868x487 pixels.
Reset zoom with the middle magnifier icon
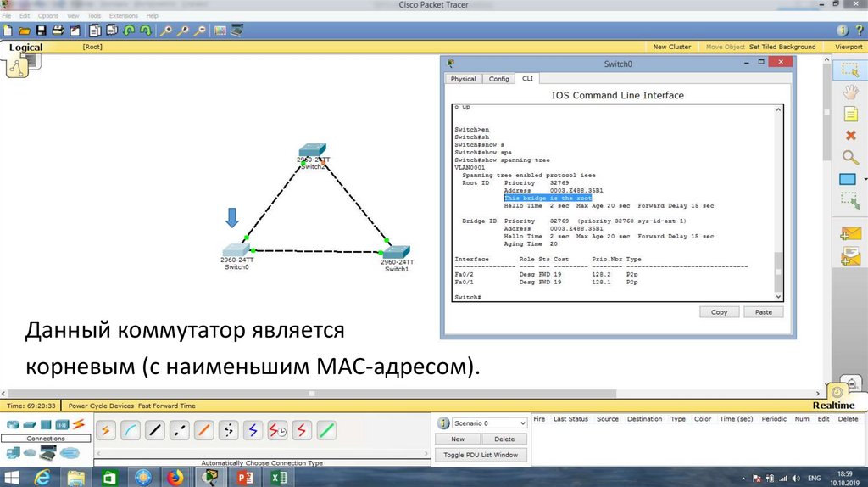183,31
